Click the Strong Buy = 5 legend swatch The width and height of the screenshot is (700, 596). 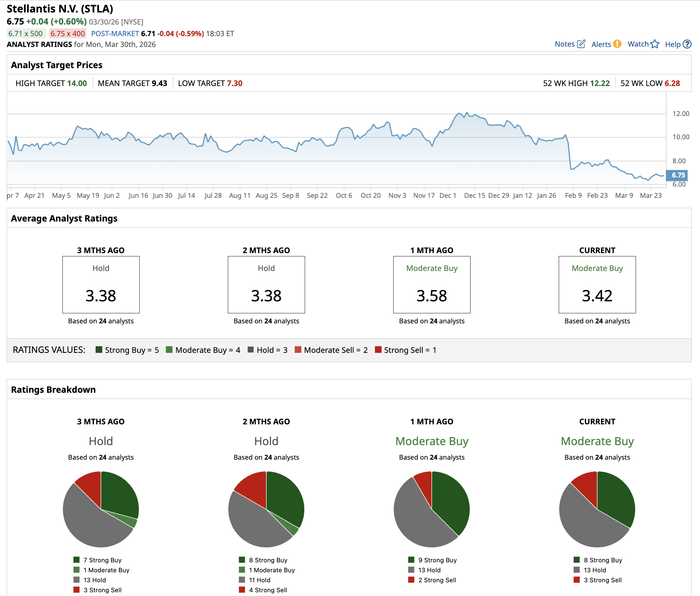tap(99, 350)
